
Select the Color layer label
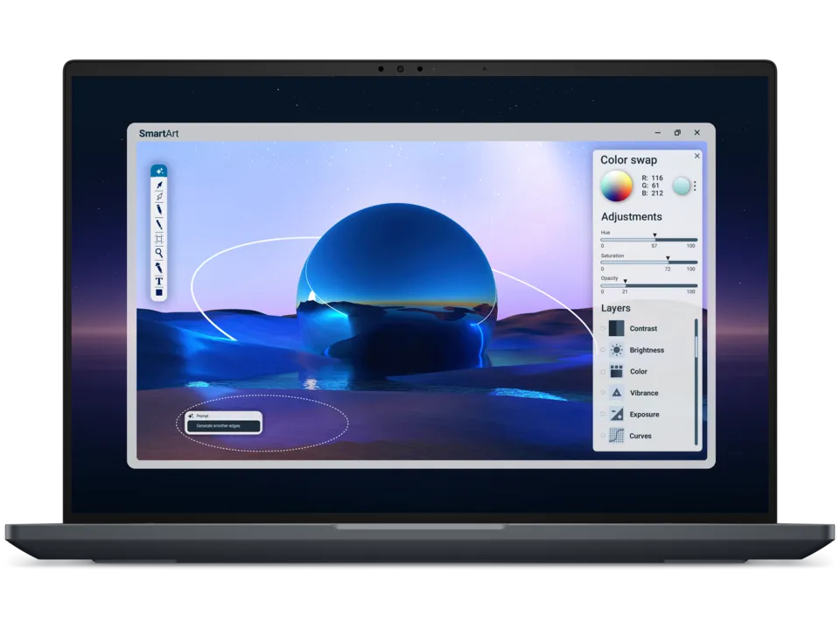click(638, 371)
